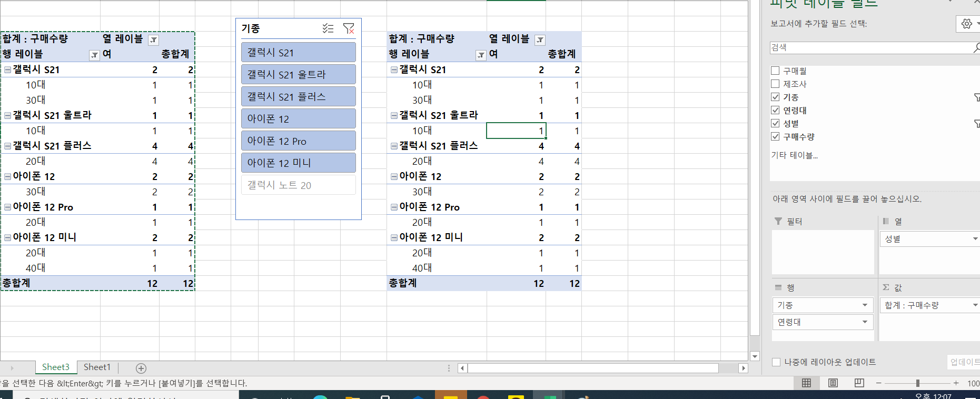This screenshot has width=980, height=399.
Task: Uncheck the 구매수량 field checkbox
Action: 775,136
